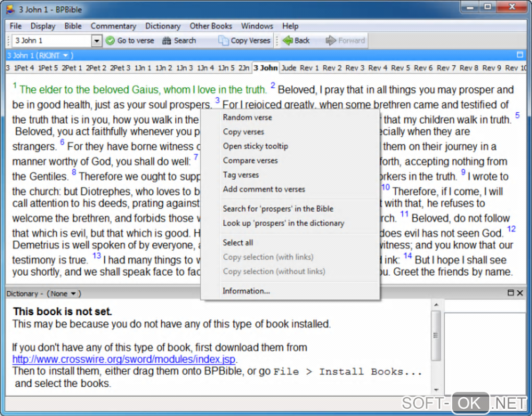Open the File menu
This screenshot has width=532, height=416.
click(16, 26)
